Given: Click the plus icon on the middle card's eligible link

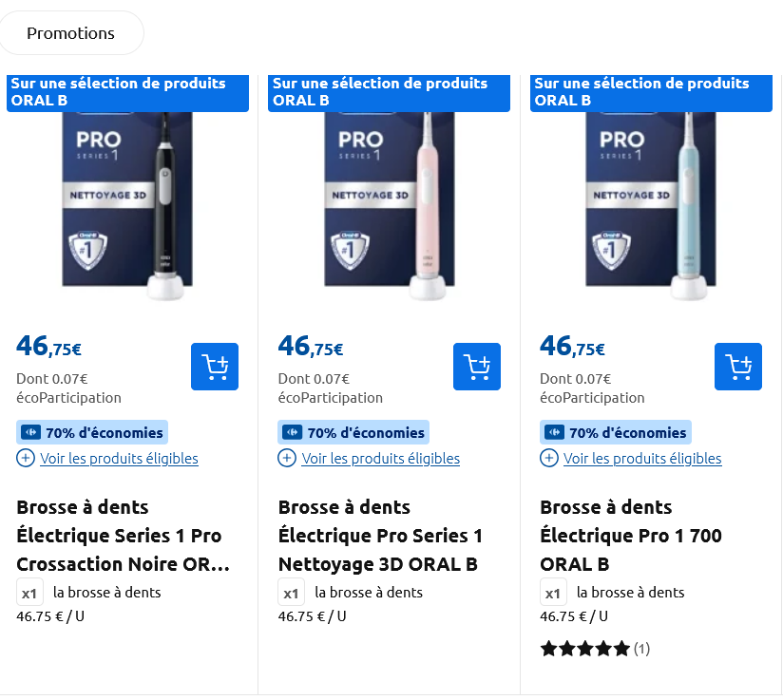Looking at the screenshot, I should [x=286, y=458].
